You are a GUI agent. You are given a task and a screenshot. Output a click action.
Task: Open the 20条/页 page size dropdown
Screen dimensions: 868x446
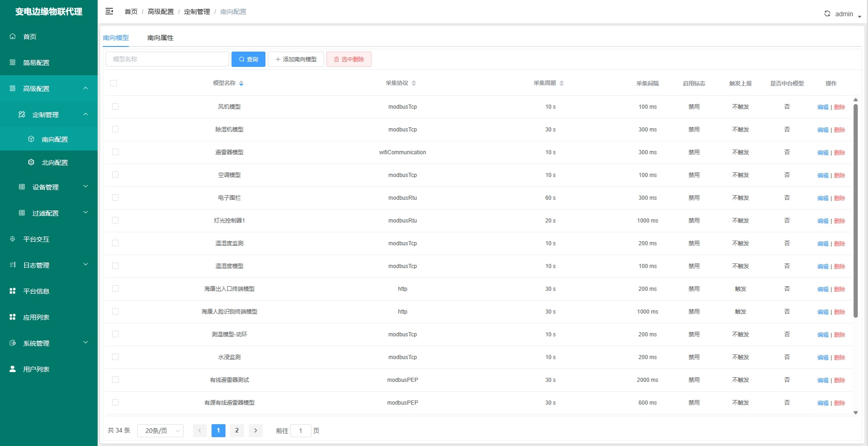tap(160, 431)
